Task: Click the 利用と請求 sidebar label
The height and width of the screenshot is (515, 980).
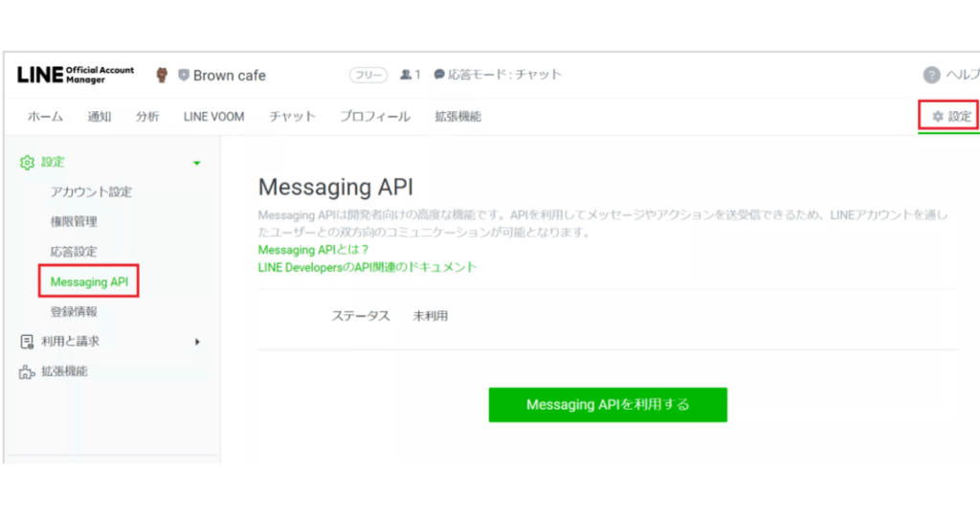Action: tap(70, 341)
